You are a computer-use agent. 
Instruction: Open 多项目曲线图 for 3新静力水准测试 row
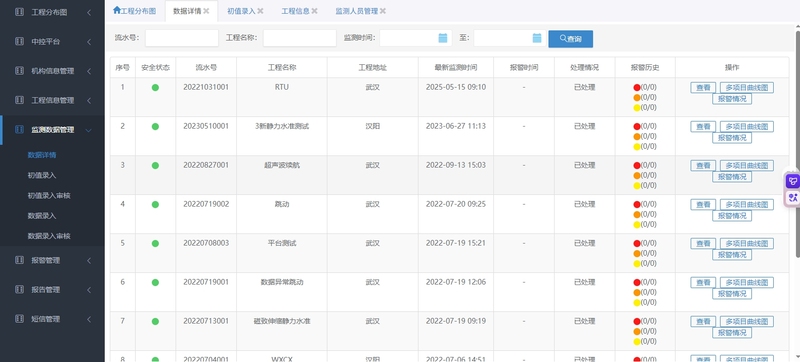click(746, 126)
